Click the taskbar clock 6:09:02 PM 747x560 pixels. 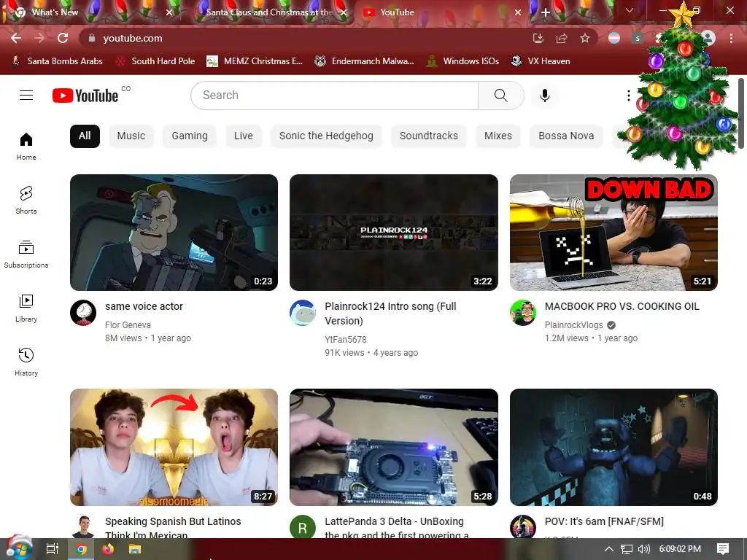[x=680, y=549]
